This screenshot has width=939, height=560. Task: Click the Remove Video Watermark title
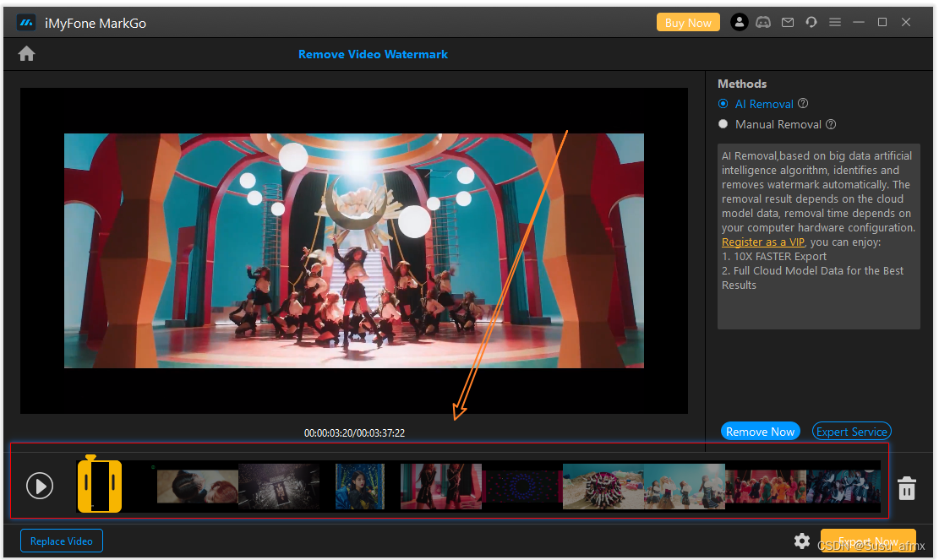[373, 54]
